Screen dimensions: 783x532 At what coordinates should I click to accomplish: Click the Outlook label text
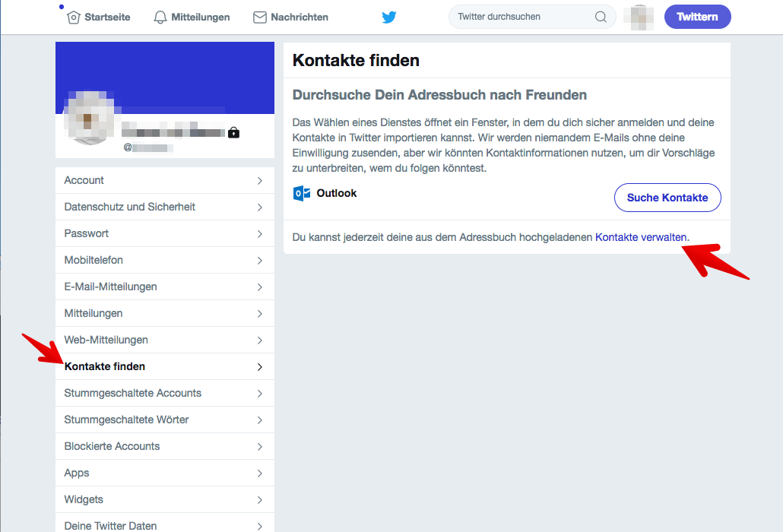[337, 193]
